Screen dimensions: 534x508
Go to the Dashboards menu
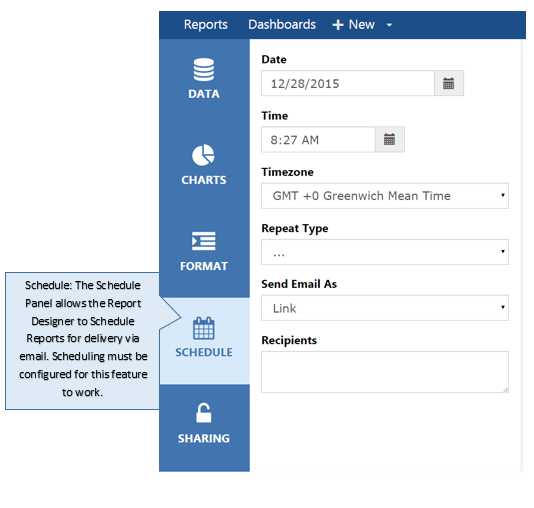pos(282,25)
